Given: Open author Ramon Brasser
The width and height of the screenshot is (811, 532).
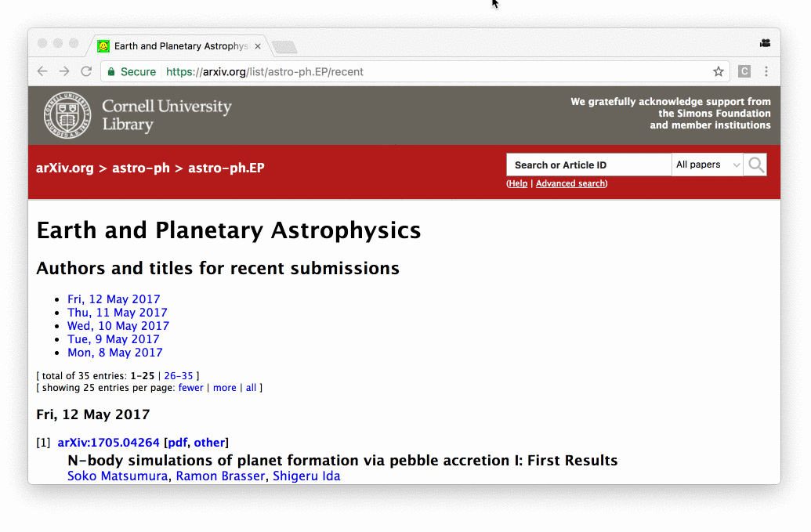Looking at the screenshot, I should [x=220, y=476].
